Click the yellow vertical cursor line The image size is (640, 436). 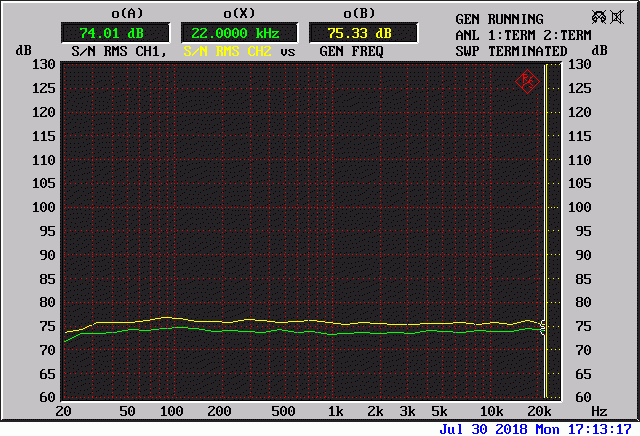(x=545, y=200)
